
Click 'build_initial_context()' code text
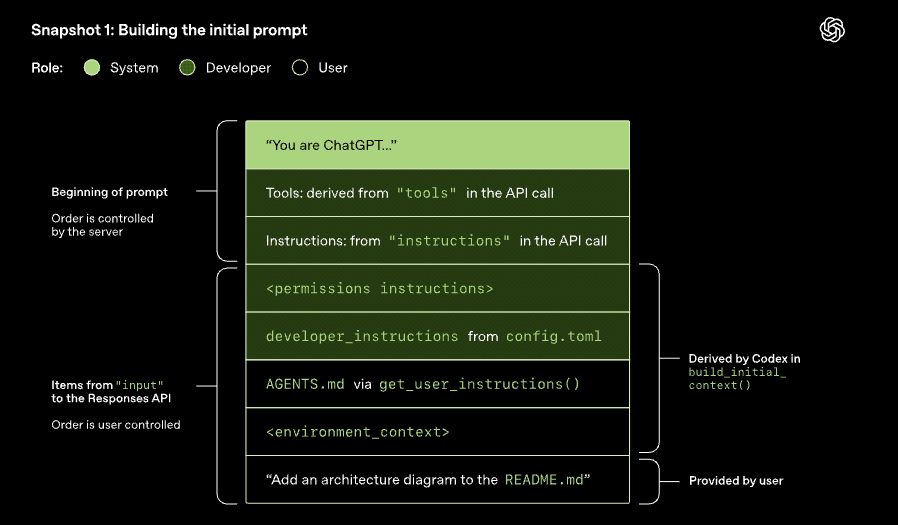(x=737, y=378)
